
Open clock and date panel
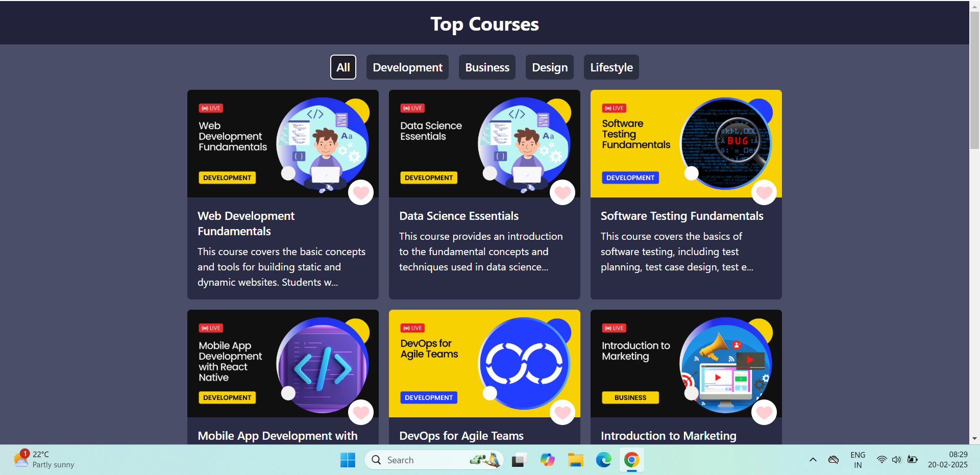tap(948, 460)
